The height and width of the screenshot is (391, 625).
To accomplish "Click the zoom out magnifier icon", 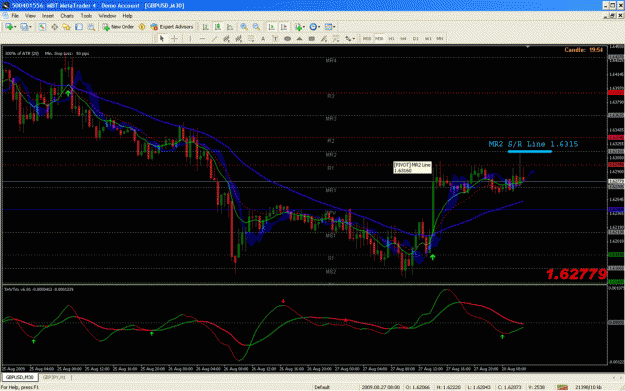I will click(x=256, y=27).
